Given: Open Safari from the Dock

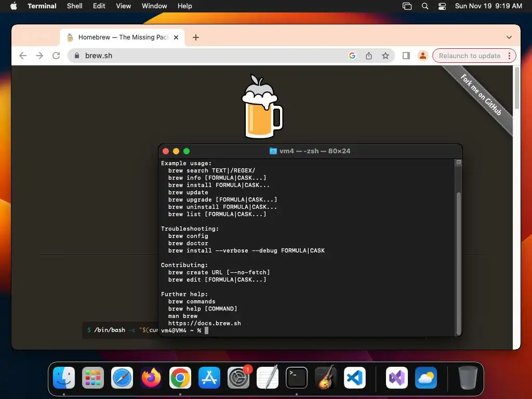Looking at the screenshot, I should pos(122,378).
